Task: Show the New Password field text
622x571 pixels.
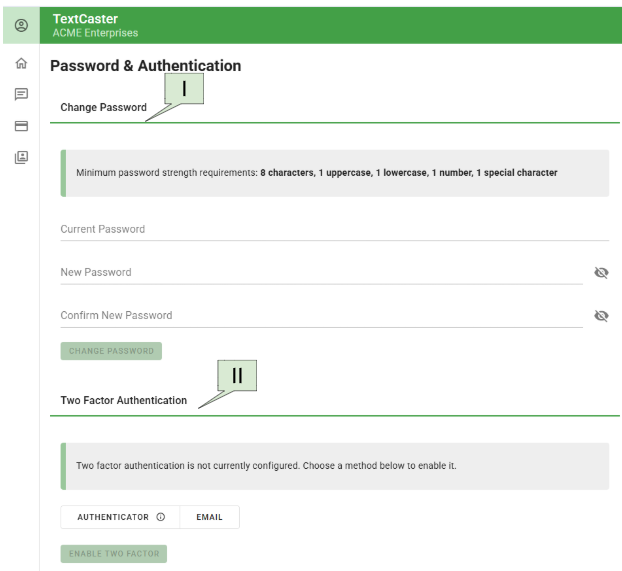Action: coord(601,272)
